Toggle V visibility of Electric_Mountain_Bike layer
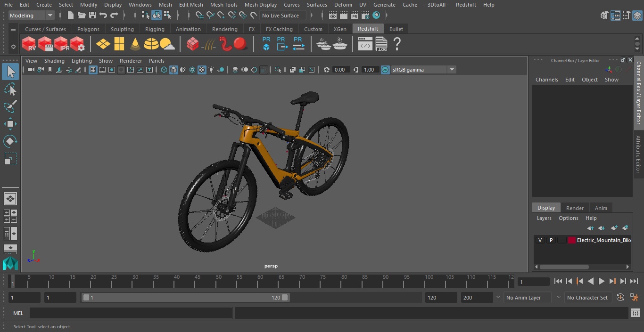The image size is (644, 332). click(x=540, y=240)
